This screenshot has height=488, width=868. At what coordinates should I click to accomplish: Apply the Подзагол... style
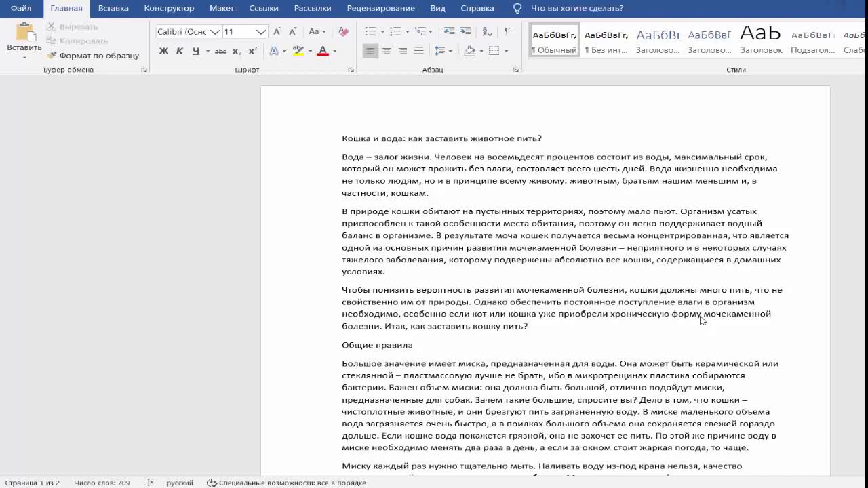813,41
